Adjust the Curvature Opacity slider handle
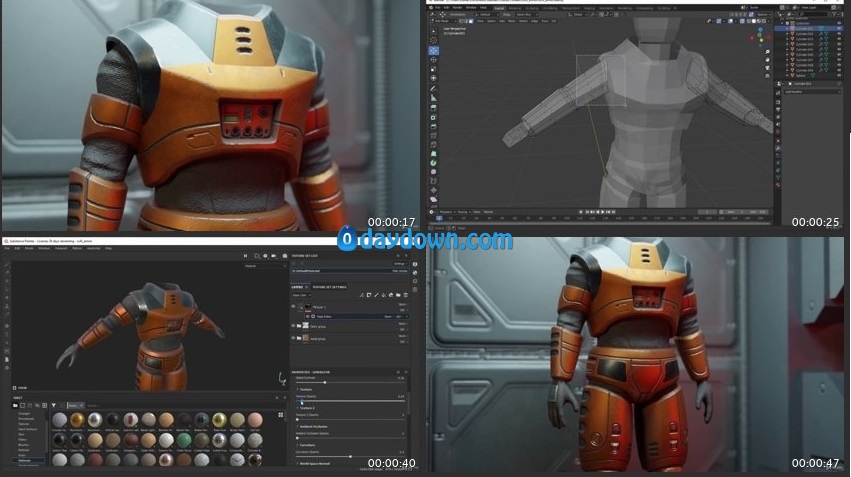 pos(350,456)
